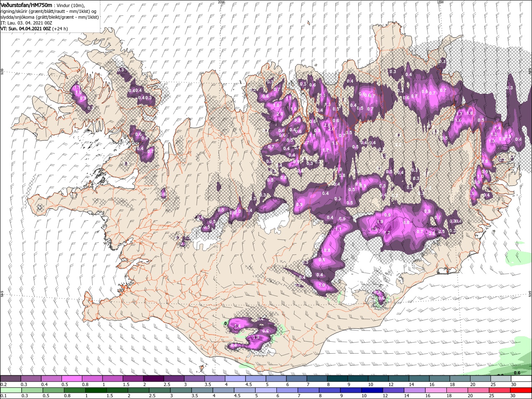Pick the snow legend swatch 0.2–0.3
The image size is (532, 399).
(x=10, y=379)
